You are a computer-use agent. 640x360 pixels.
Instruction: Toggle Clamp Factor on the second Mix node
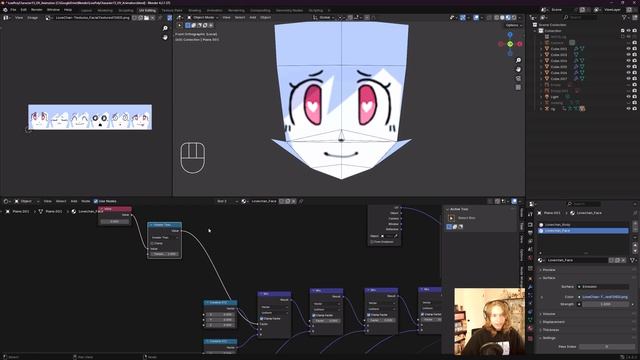click(314, 315)
